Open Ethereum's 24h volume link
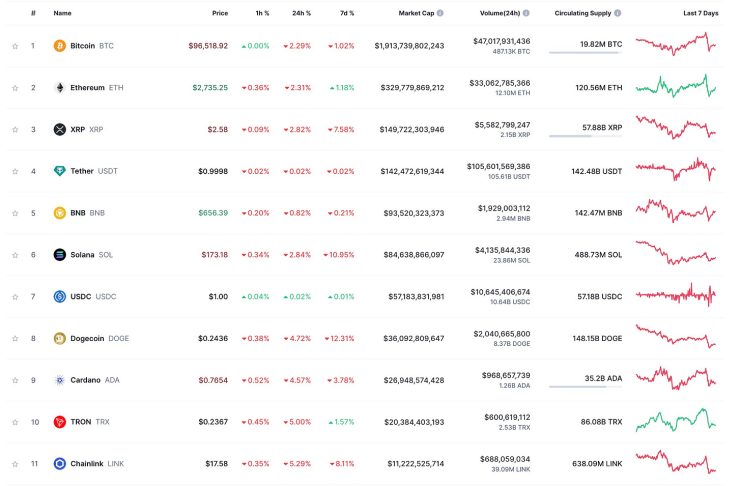 pos(515,83)
